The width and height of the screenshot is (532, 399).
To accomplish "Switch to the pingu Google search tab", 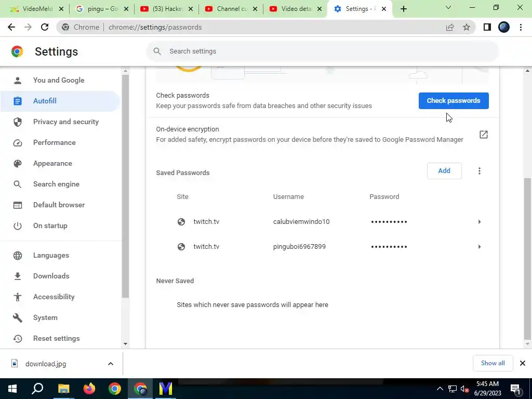I will click(102, 9).
